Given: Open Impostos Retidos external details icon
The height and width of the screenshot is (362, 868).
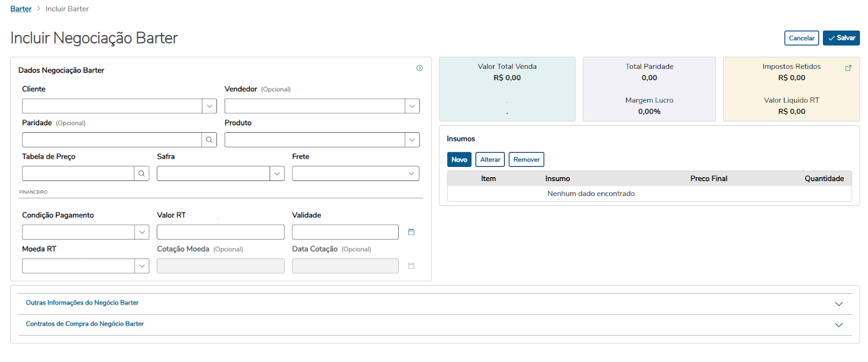Looking at the screenshot, I should point(848,68).
